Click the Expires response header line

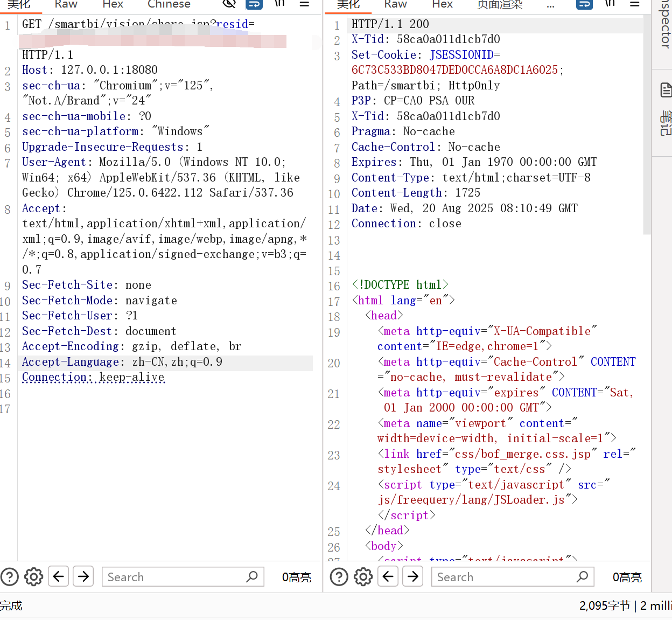pyautogui.click(x=474, y=162)
